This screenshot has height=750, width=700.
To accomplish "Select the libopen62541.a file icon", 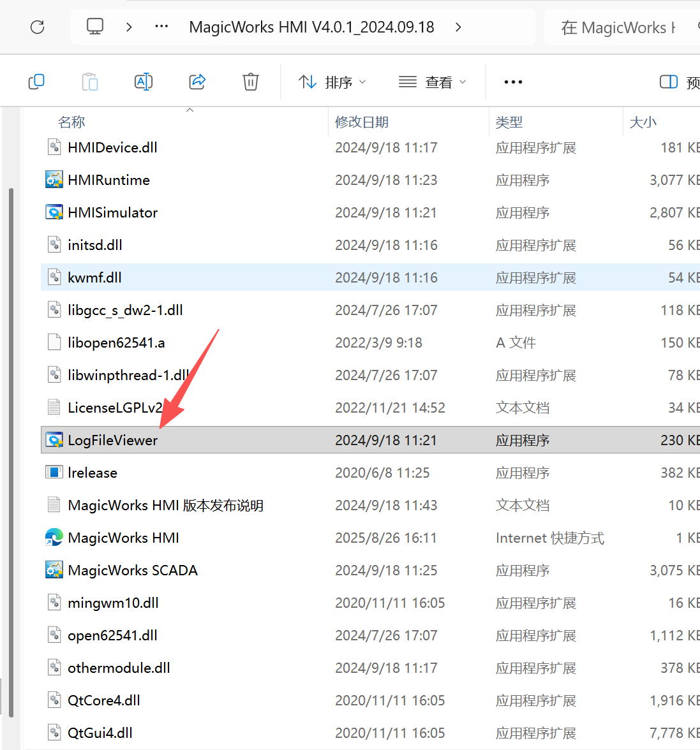I will (x=54, y=342).
